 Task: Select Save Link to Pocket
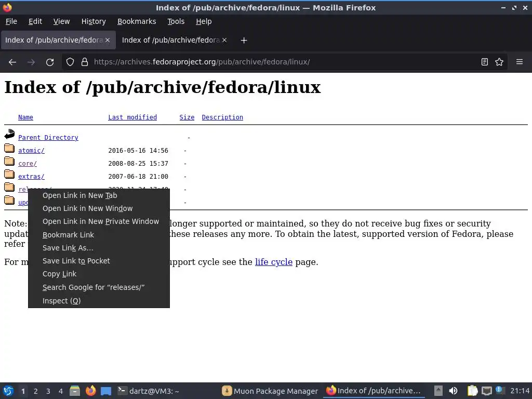tap(99, 261)
